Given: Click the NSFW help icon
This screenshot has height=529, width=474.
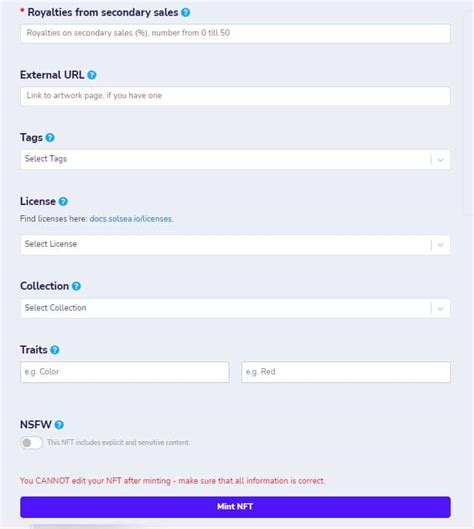Looking at the screenshot, I should tap(59, 425).
